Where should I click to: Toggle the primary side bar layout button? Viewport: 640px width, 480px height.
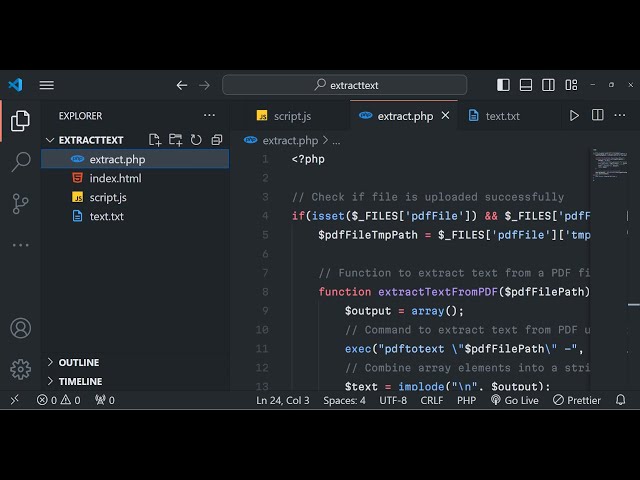point(504,85)
